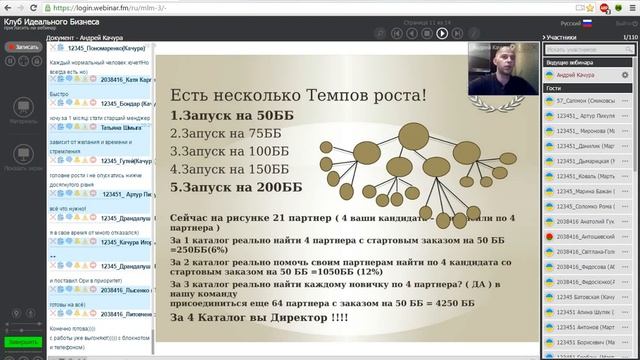Adjust the upper volume slider above Завершить

(x=23, y=324)
